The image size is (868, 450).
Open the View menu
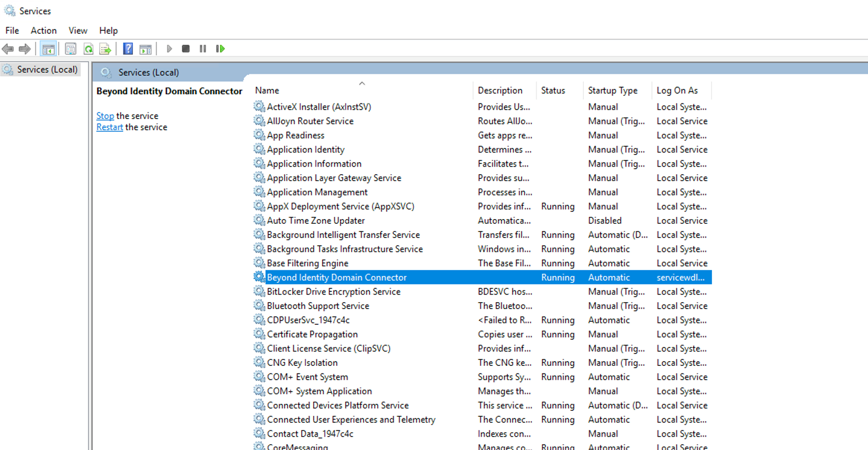click(78, 31)
